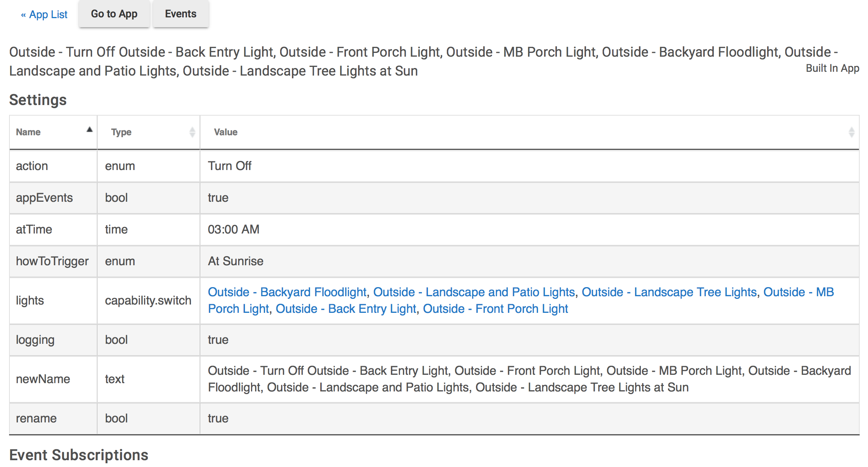Open the Outside - Back Entry Light link
This screenshot has height=467, width=868.
pos(346,309)
